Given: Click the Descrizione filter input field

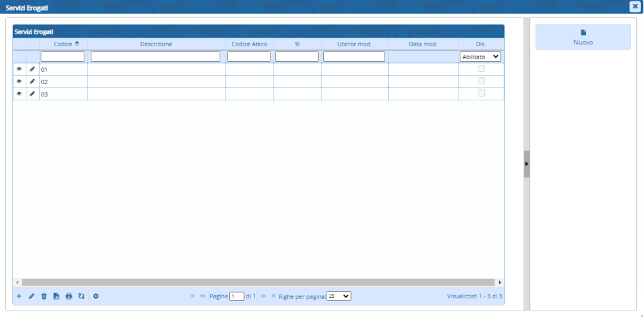Looking at the screenshot, I should 155,57.
